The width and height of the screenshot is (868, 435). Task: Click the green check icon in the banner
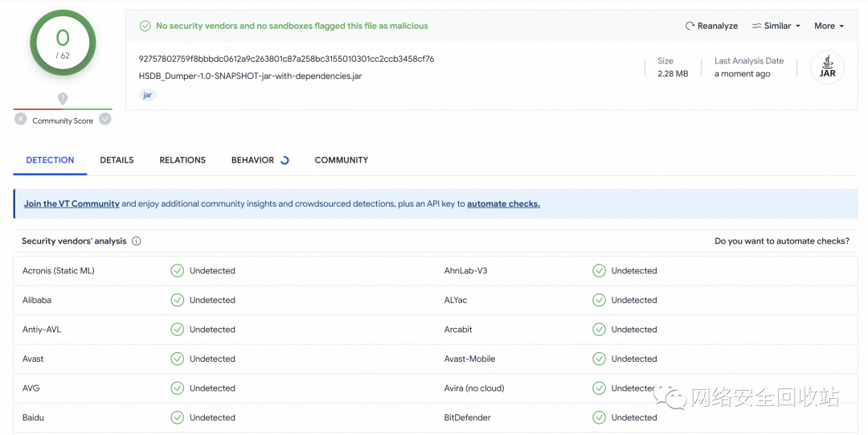(x=145, y=26)
